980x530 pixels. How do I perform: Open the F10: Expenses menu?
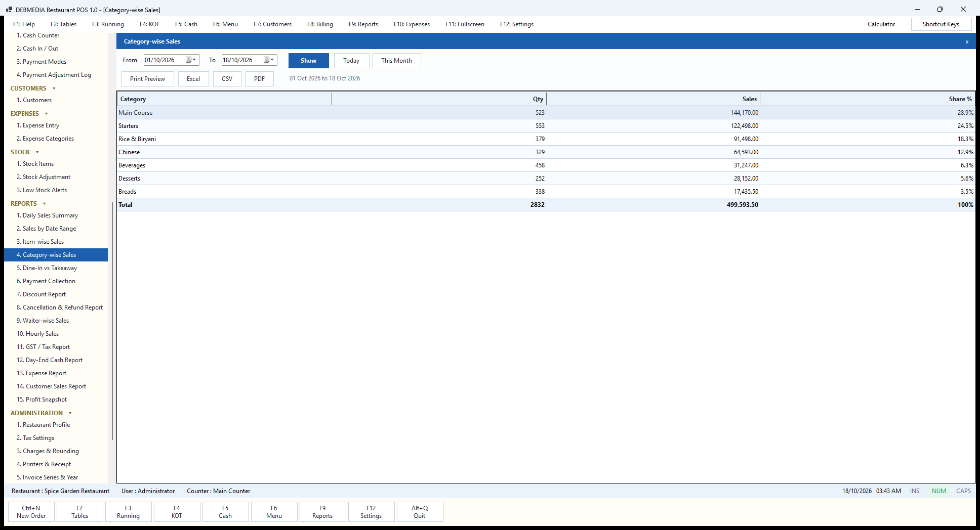coord(412,24)
